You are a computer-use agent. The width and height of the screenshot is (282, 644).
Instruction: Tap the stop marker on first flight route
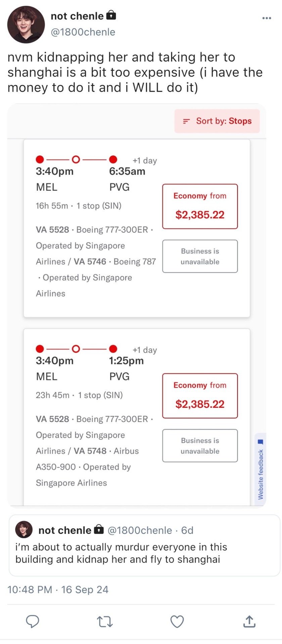coord(76,159)
